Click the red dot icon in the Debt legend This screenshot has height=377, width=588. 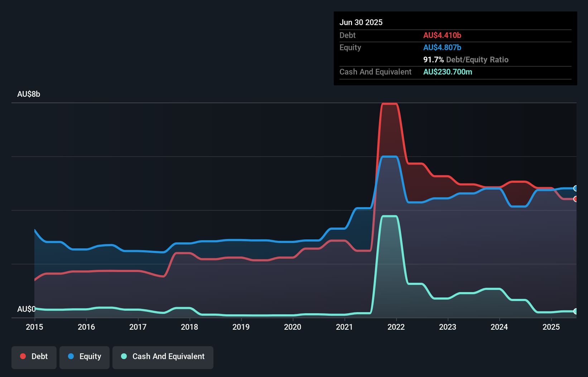[23, 356]
